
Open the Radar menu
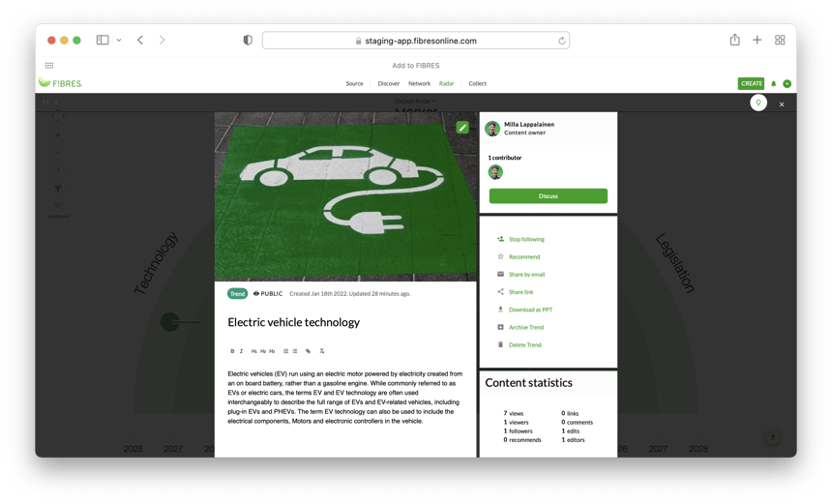point(446,83)
